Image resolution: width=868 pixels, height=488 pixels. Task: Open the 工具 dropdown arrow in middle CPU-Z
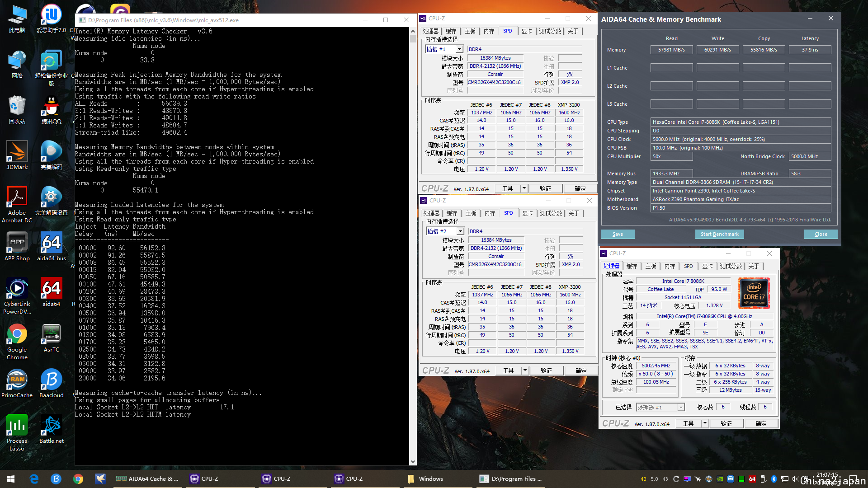click(x=525, y=371)
